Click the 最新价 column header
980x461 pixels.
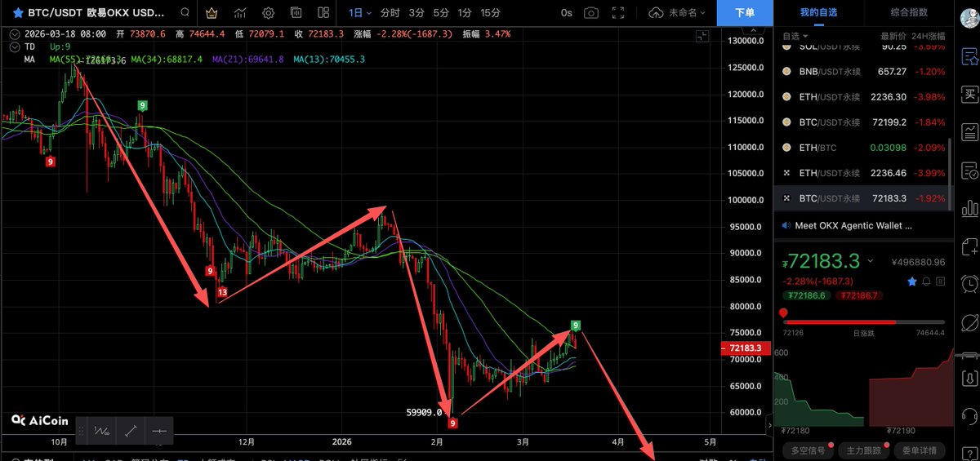[893, 37]
